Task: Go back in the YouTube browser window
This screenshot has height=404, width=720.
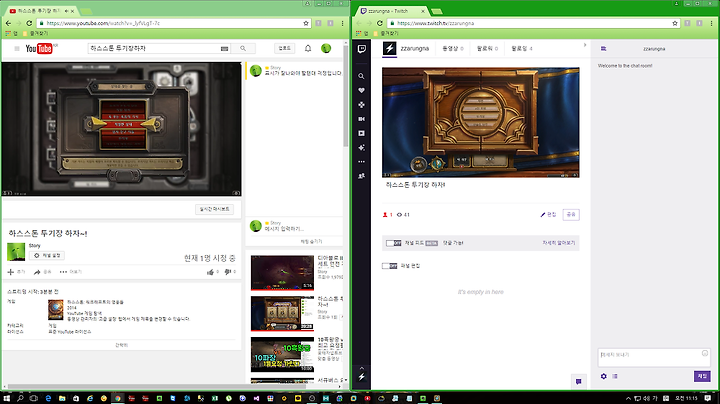Action: pos(8,23)
